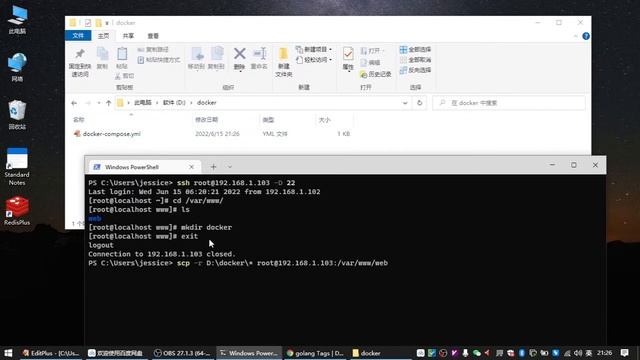Click 全部取消 (Select none)
This screenshot has height=360, width=640.
point(416,60)
